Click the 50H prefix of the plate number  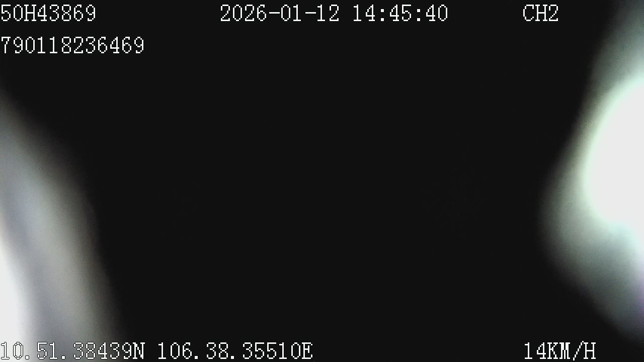18,13
